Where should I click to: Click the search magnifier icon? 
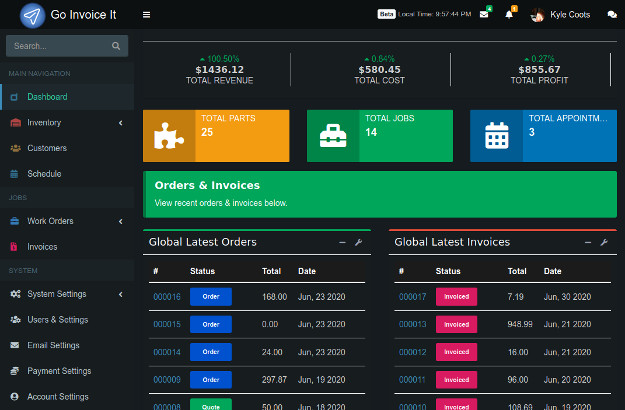[117, 46]
